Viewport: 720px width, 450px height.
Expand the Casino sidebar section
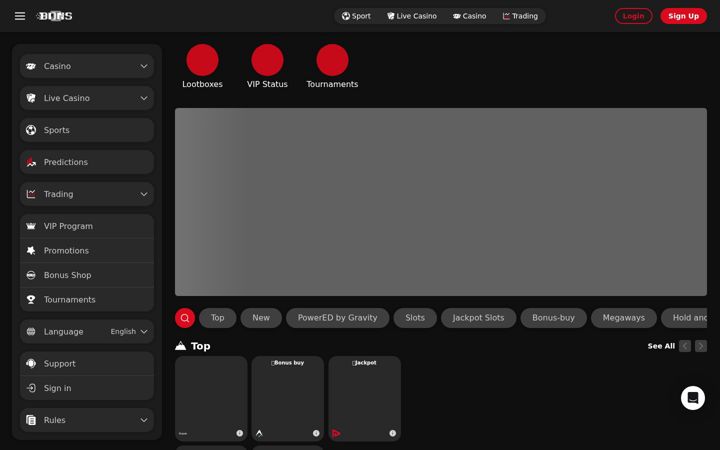click(87, 66)
